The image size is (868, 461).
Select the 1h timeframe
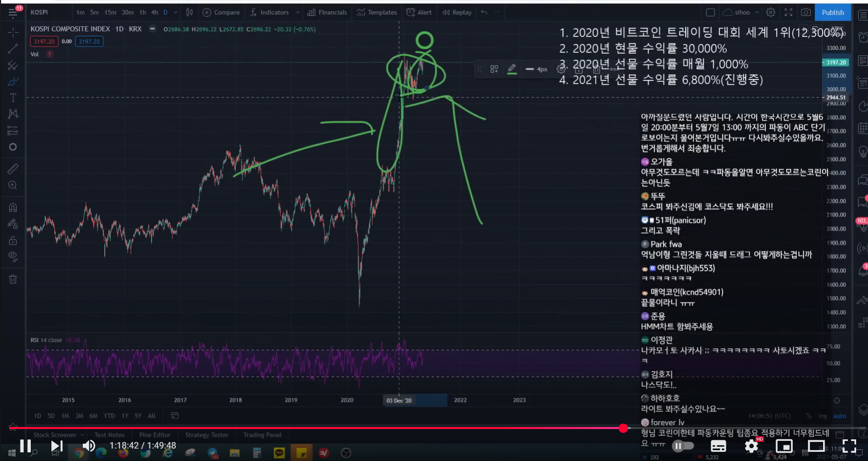(142, 12)
